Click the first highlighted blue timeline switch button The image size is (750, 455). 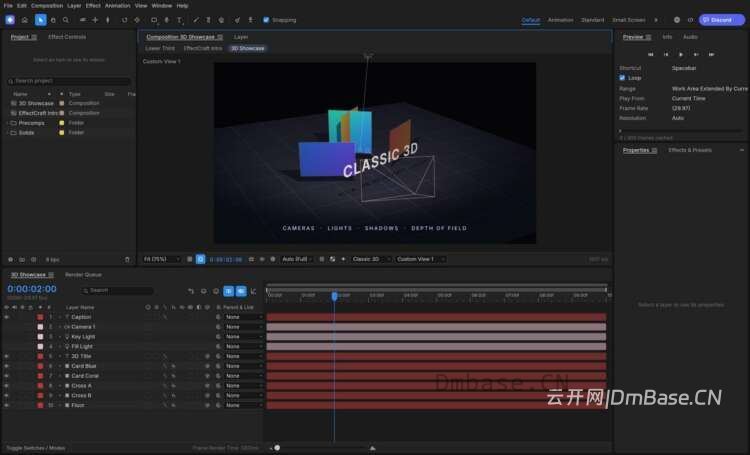point(229,291)
